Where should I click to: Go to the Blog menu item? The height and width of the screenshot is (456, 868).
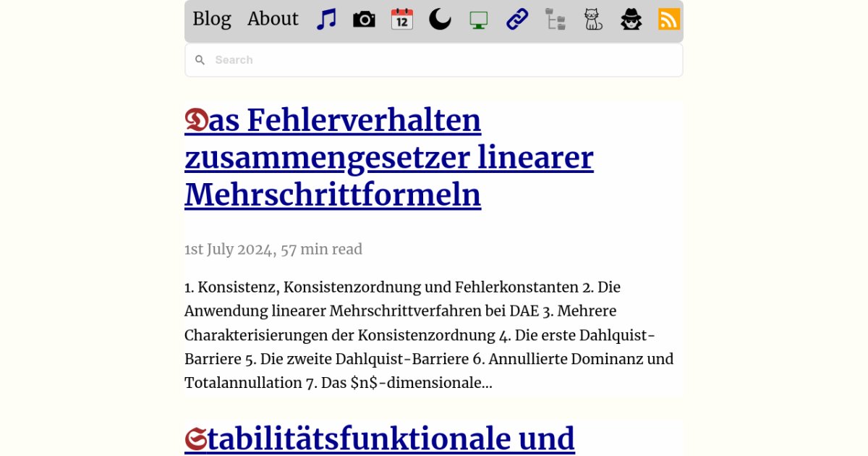pos(212,19)
